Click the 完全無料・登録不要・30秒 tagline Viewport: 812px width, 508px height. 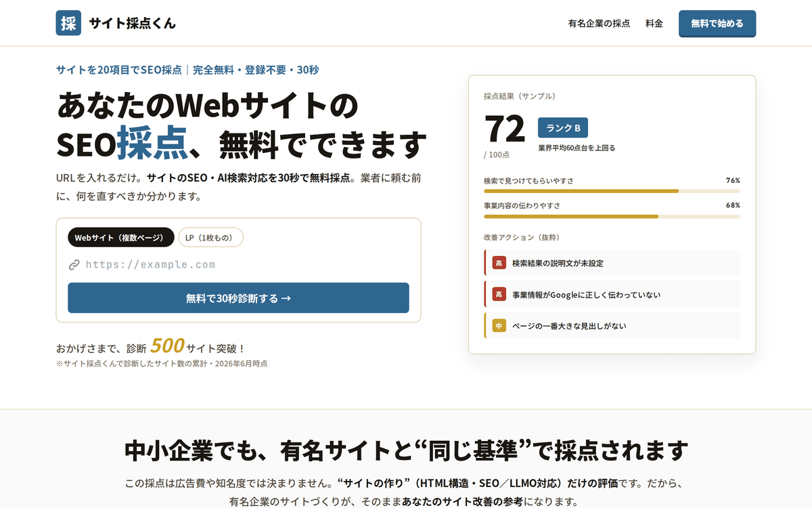[x=256, y=70]
